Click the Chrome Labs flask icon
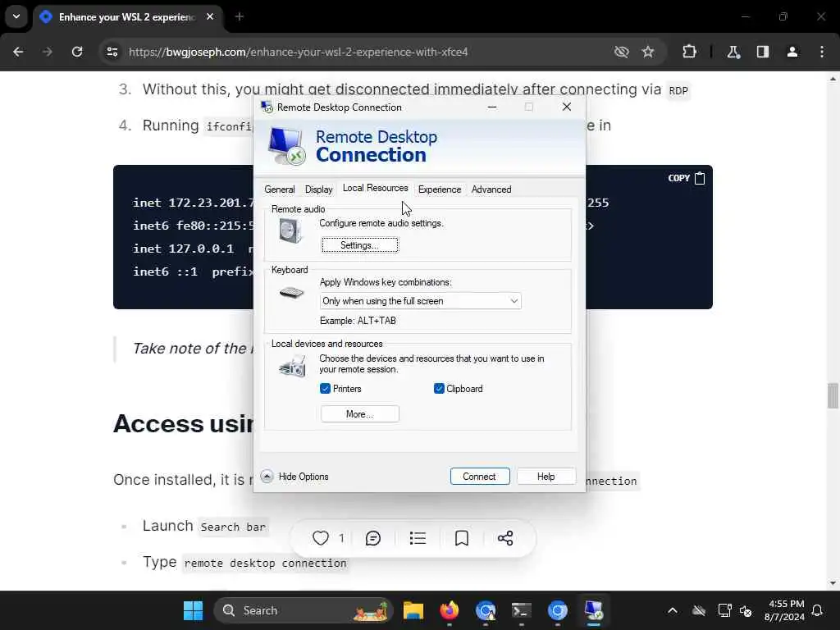This screenshot has width=840, height=630. pos(733,52)
